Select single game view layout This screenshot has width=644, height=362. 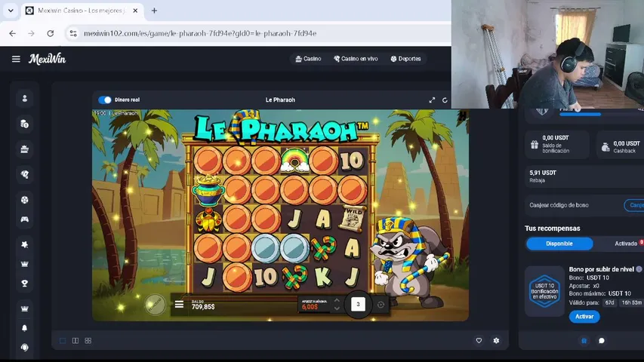click(63, 341)
